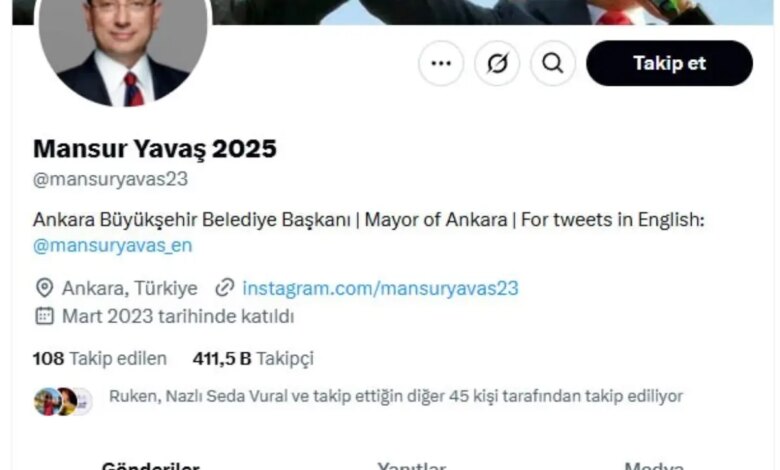Click the Grok profile summary icon

tap(497, 63)
